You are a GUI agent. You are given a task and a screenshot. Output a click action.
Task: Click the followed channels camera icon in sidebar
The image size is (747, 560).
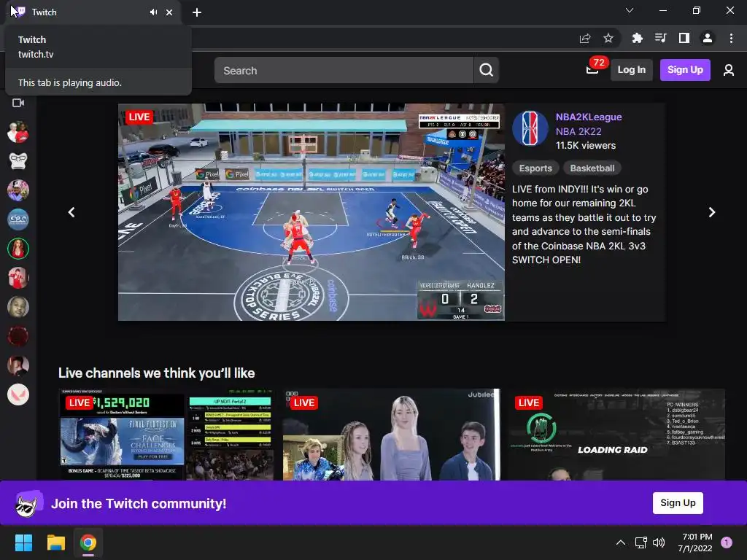click(x=18, y=103)
